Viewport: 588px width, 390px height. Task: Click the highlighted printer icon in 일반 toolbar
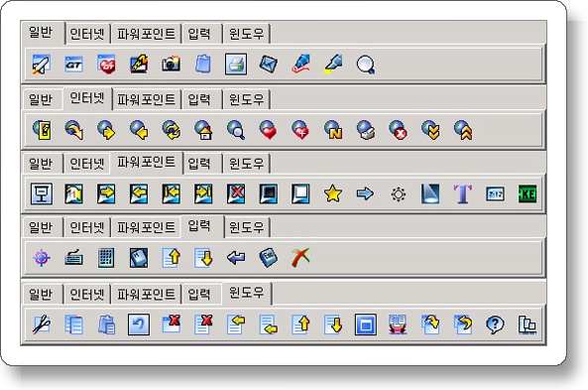click(236, 65)
